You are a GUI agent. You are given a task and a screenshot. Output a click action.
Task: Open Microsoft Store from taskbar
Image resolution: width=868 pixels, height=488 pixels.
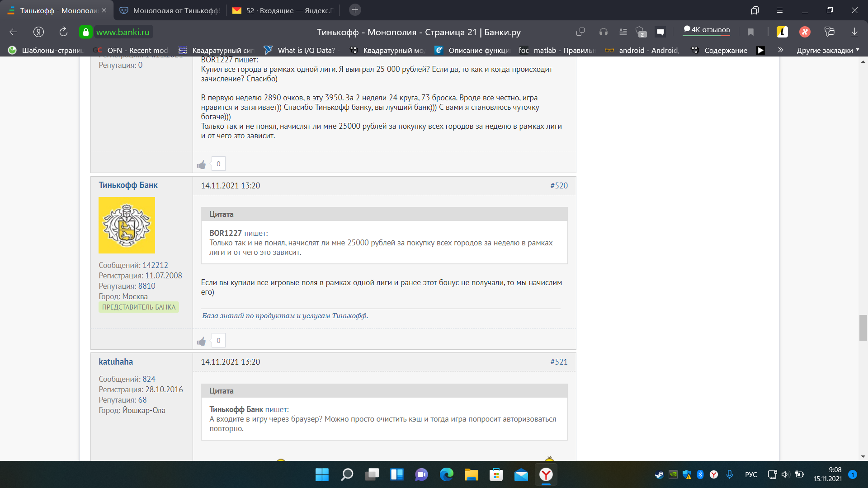(496, 474)
